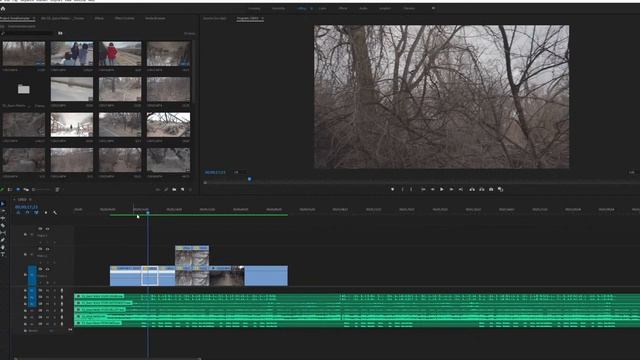Open Timeline Display Settings wrench
Viewport: 640px width, 360px height.
point(55,213)
